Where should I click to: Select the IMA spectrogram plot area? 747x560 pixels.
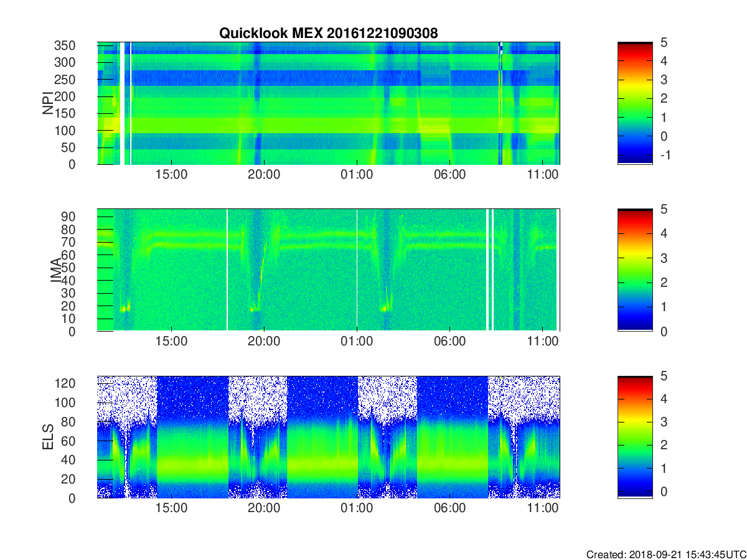point(329,270)
